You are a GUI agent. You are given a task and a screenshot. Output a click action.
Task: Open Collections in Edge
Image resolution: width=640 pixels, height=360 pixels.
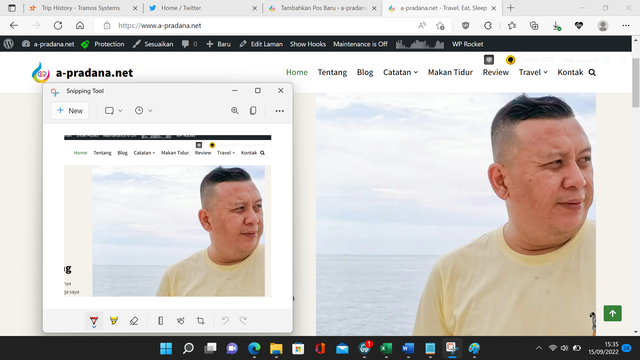coord(534,25)
